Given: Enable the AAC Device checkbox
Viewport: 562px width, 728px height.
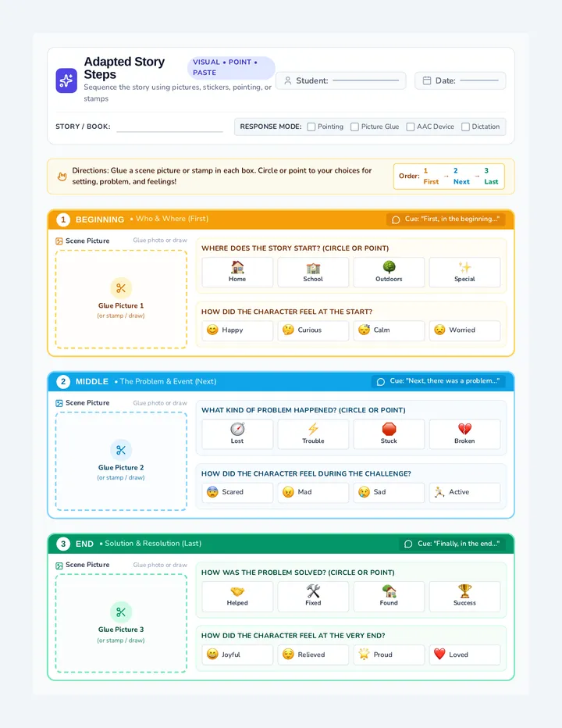Looking at the screenshot, I should tap(411, 127).
